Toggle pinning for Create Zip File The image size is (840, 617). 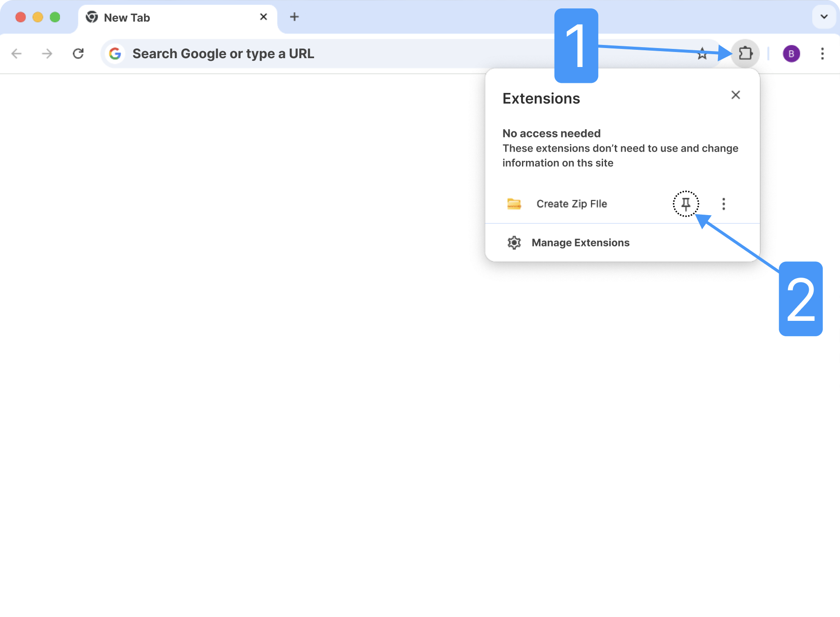pyautogui.click(x=685, y=204)
